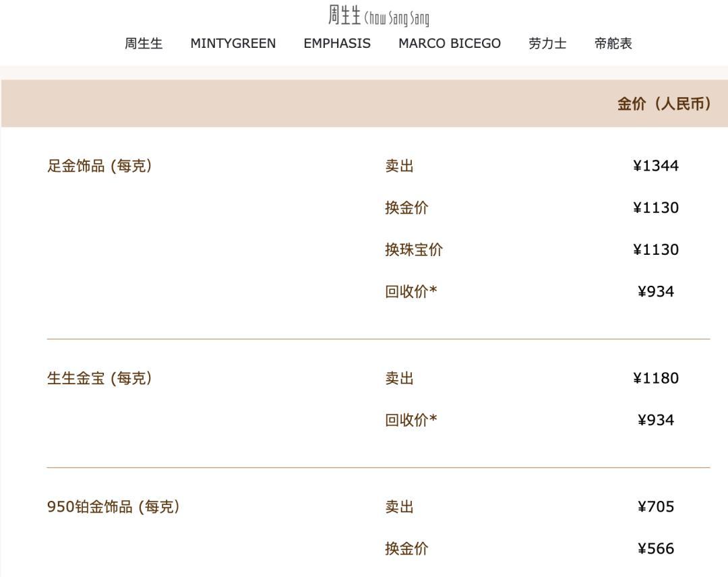This screenshot has width=728, height=577.
Task: Open the 帝舵表 navigation item
Action: 613,43
